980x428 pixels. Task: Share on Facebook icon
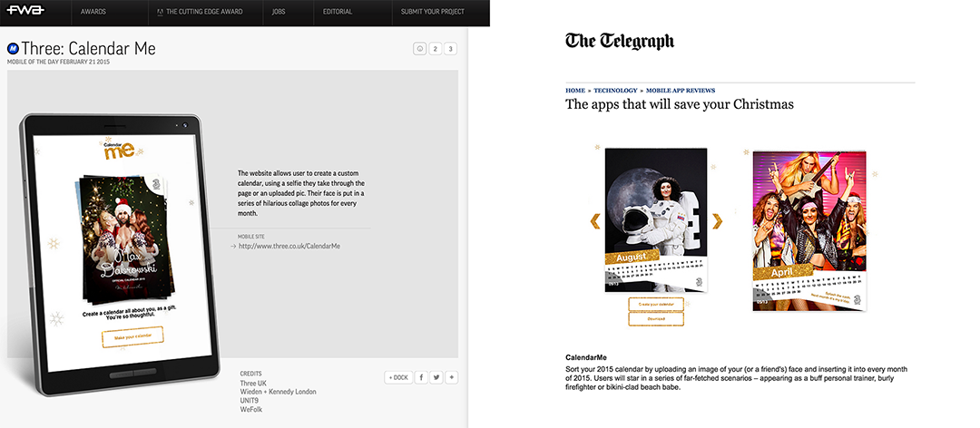point(421,377)
